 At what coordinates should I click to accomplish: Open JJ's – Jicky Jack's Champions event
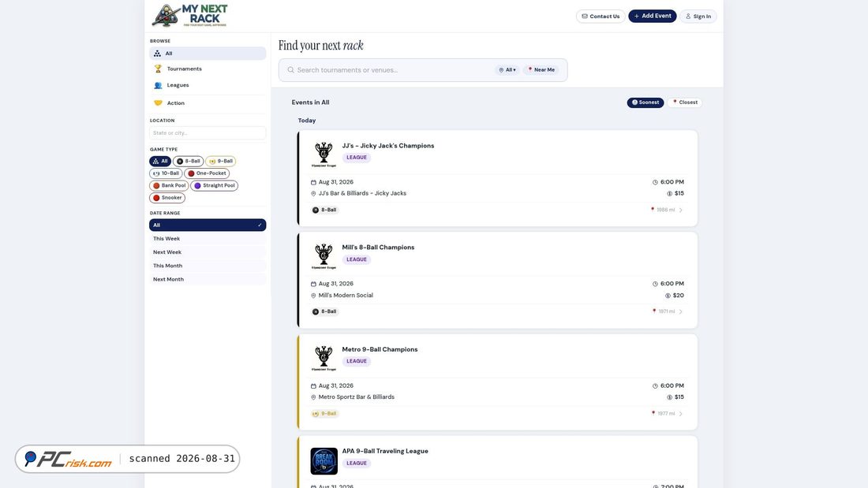pos(388,146)
